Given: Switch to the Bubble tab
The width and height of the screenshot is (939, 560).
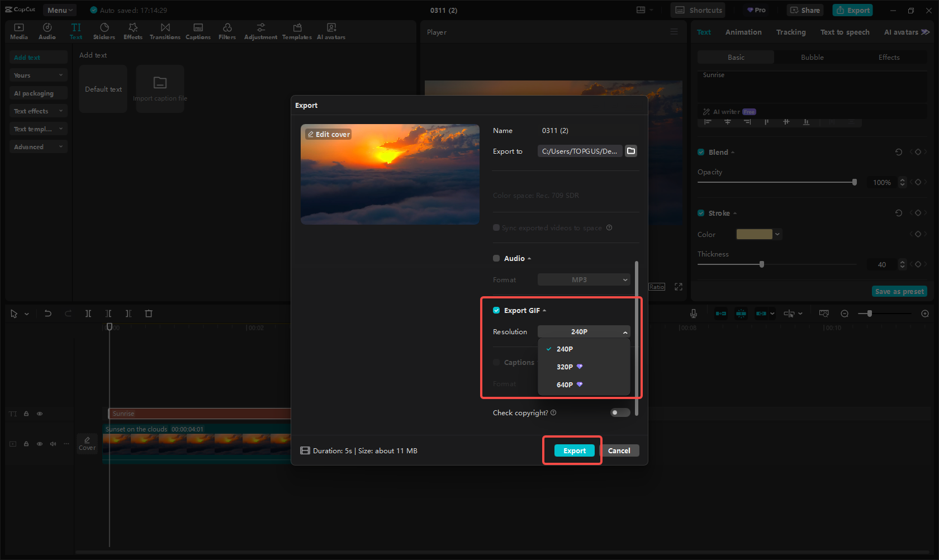Looking at the screenshot, I should (x=812, y=57).
